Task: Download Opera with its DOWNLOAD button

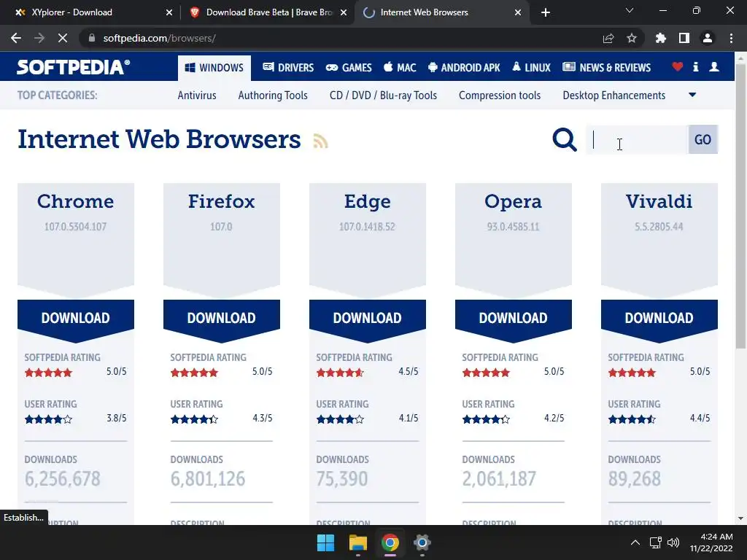Action: pyautogui.click(x=513, y=318)
